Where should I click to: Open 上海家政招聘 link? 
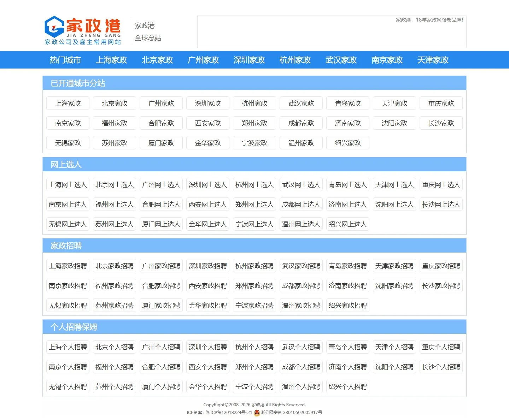[x=68, y=266]
